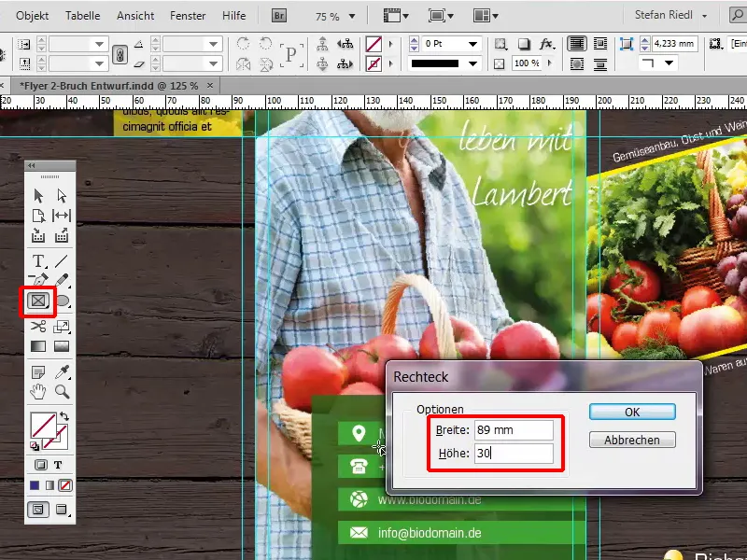
Task: Enable wrap around bounding box
Action: (x=600, y=44)
